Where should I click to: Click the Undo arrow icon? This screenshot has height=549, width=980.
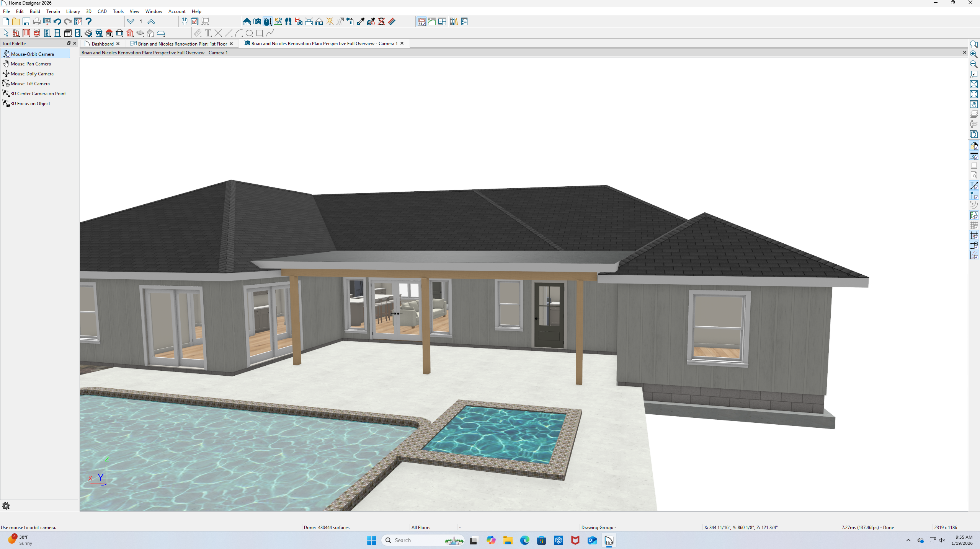point(57,21)
